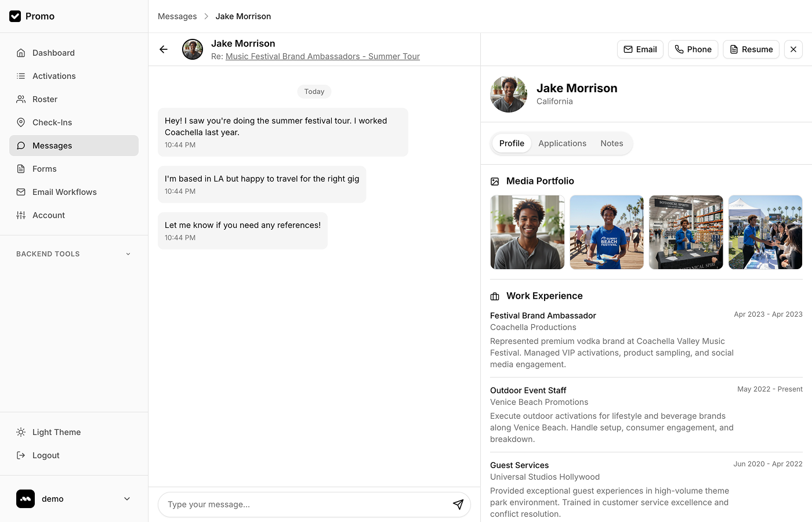The width and height of the screenshot is (812, 522).
Task: Switch to Light Theme
Action: pyautogui.click(x=56, y=432)
